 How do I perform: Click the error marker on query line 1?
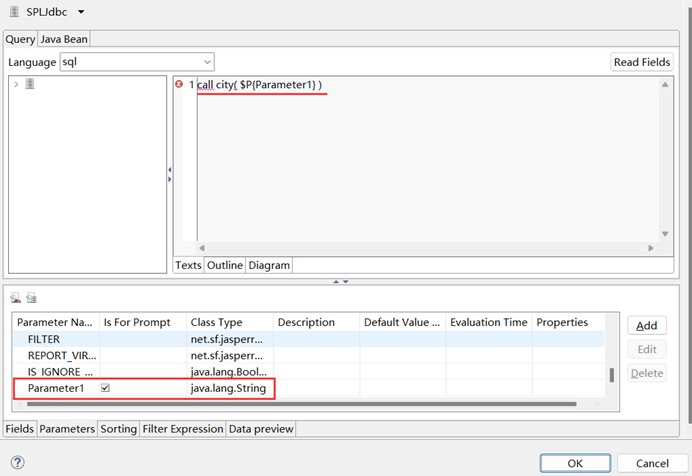click(x=179, y=84)
